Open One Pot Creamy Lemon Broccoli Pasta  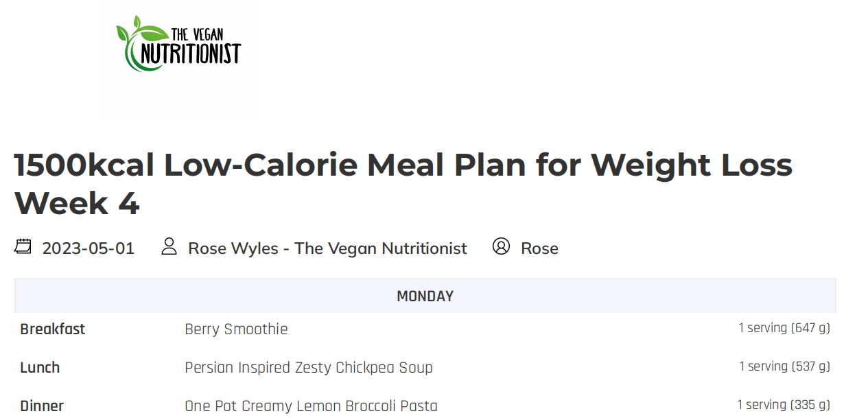pos(311,406)
